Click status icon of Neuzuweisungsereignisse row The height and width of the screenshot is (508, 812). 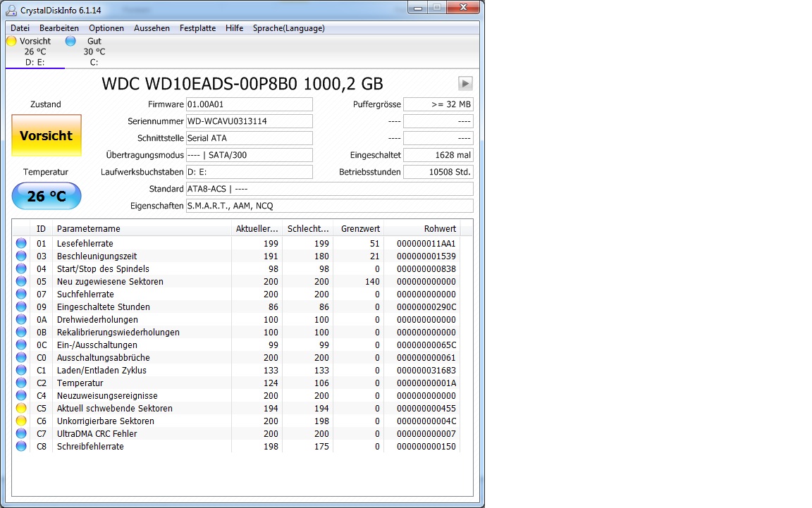click(x=20, y=395)
